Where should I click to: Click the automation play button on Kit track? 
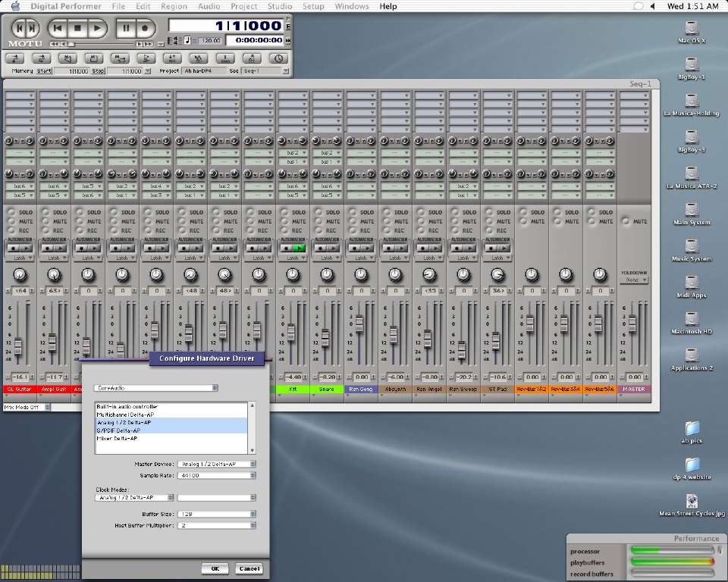tap(299, 249)
